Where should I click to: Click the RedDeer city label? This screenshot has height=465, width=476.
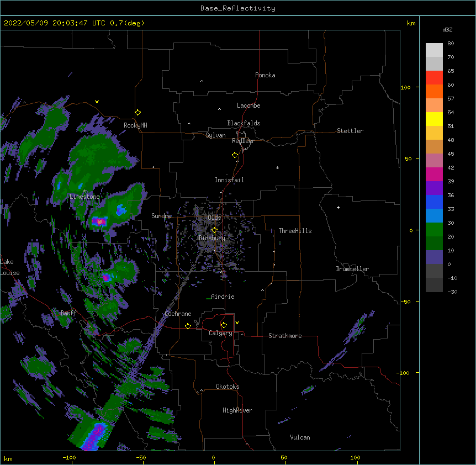pyautogui.click(x=243, y=141)
